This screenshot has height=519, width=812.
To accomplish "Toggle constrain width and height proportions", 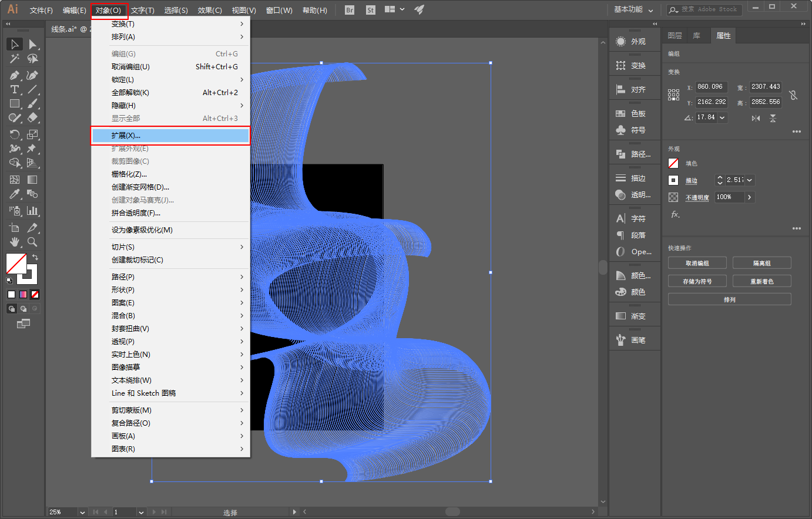I will click(x=793, y=95).
